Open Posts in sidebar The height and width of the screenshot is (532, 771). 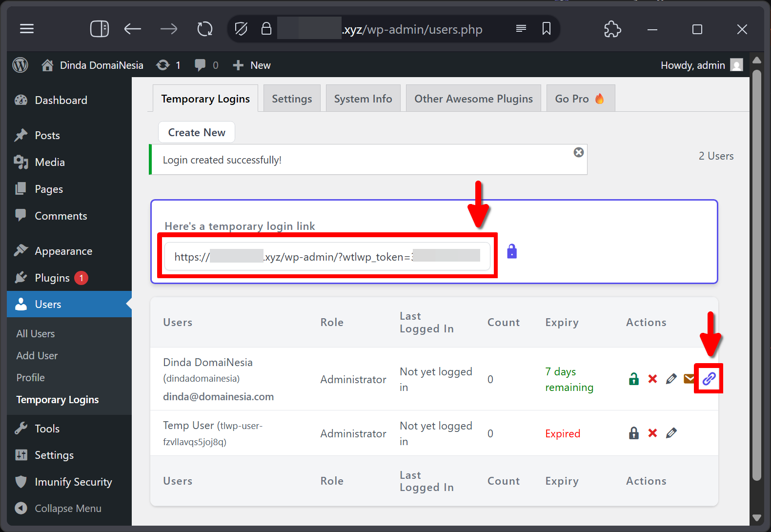(69, 135)
